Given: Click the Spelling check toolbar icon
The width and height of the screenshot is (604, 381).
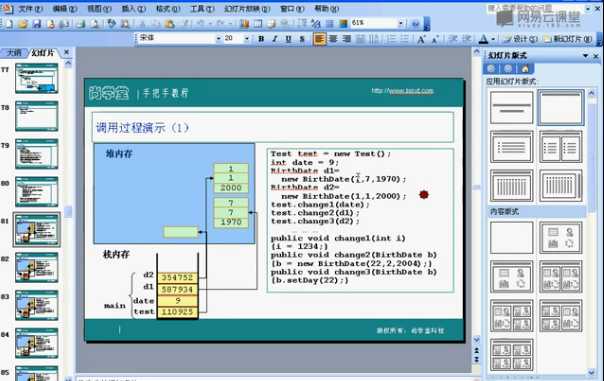Looking at the screenshot, I should click(111, 24).
